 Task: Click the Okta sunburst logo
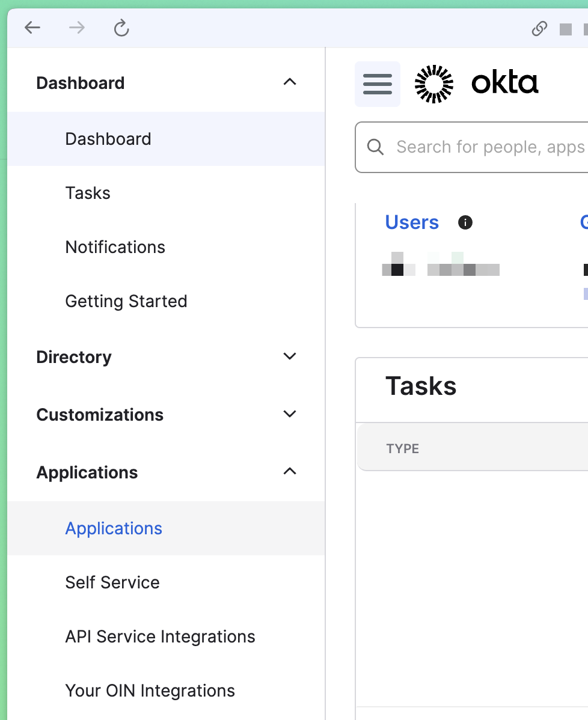pyautogui.click(x=434, y=84)
